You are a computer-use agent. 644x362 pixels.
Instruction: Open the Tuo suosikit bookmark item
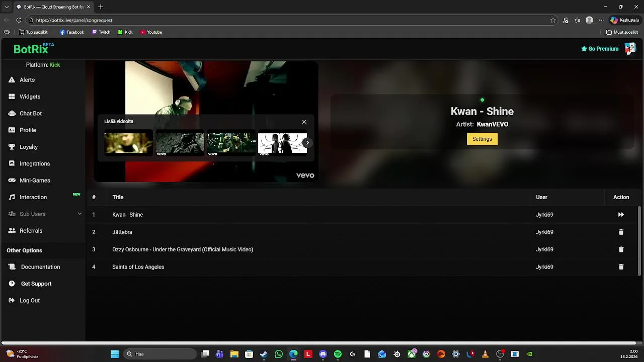33,32
